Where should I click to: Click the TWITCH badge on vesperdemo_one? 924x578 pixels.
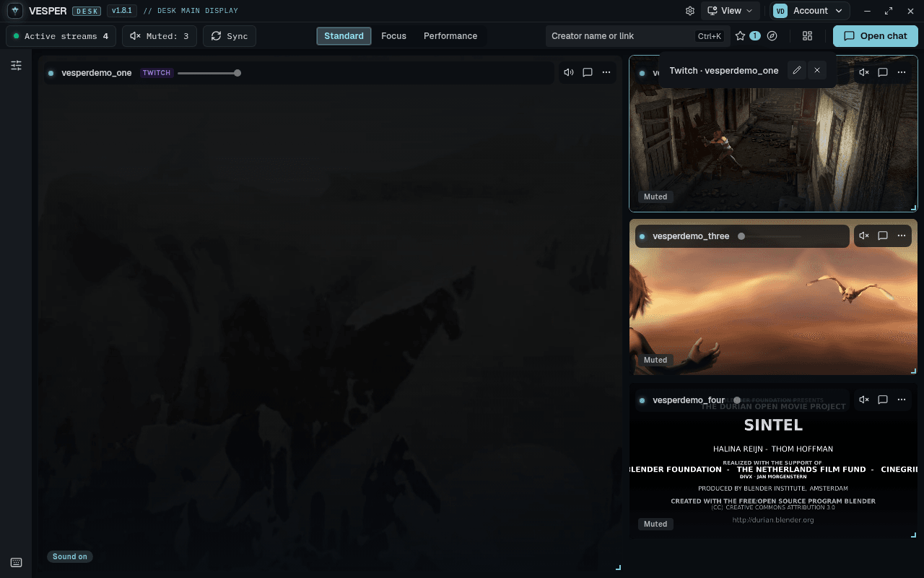[157, 73]
